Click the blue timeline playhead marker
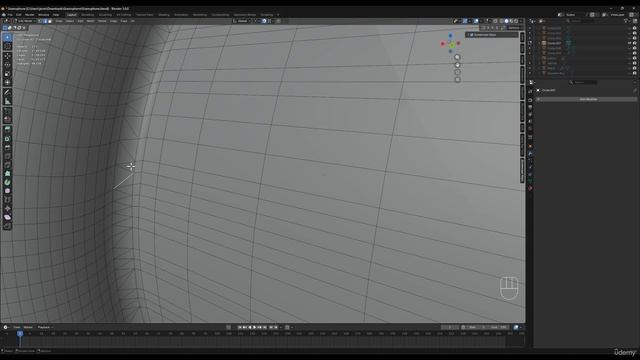640x360 pixels. click(20, 333)
